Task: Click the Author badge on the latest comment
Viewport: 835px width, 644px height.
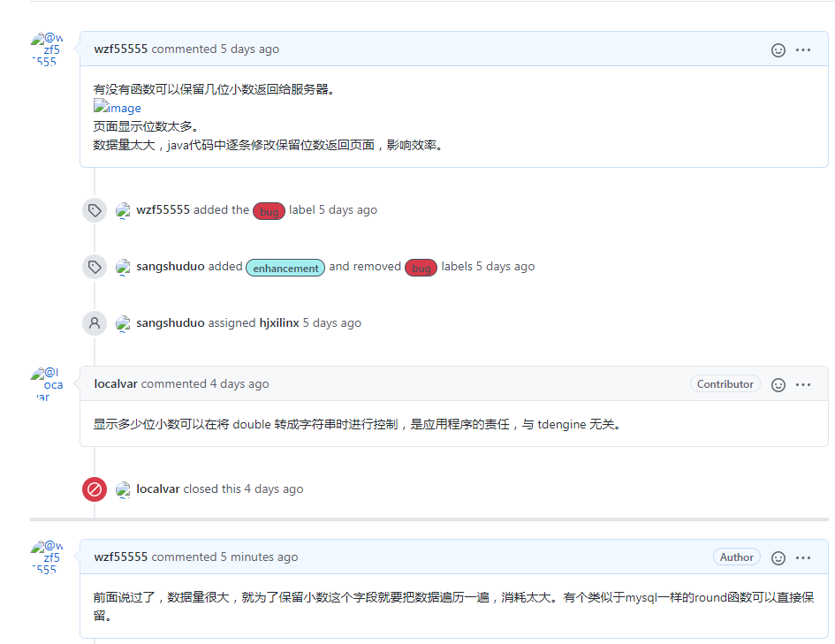Action: click(736, 557)
